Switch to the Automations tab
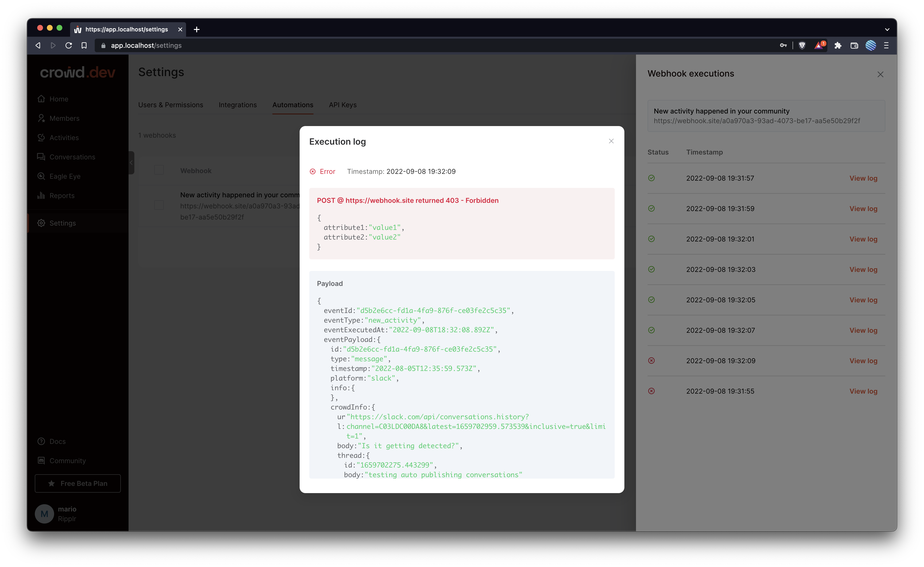The image size is (924, 567). pos(293,105)
